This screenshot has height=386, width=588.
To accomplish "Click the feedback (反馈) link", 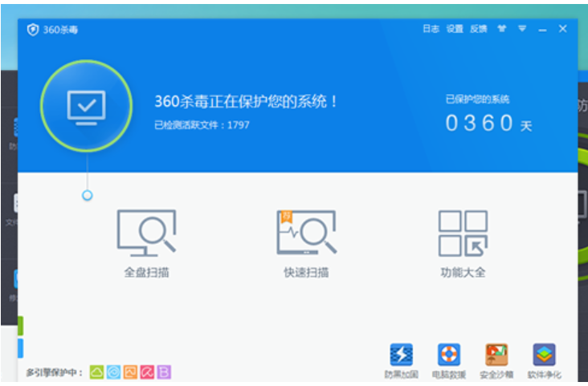I will (x=479, y=29).
